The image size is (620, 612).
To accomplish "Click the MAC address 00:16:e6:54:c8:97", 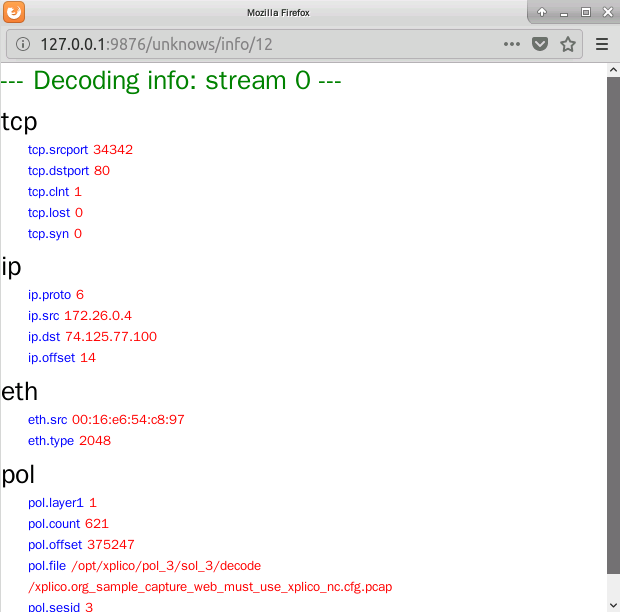I will [128, 420].
